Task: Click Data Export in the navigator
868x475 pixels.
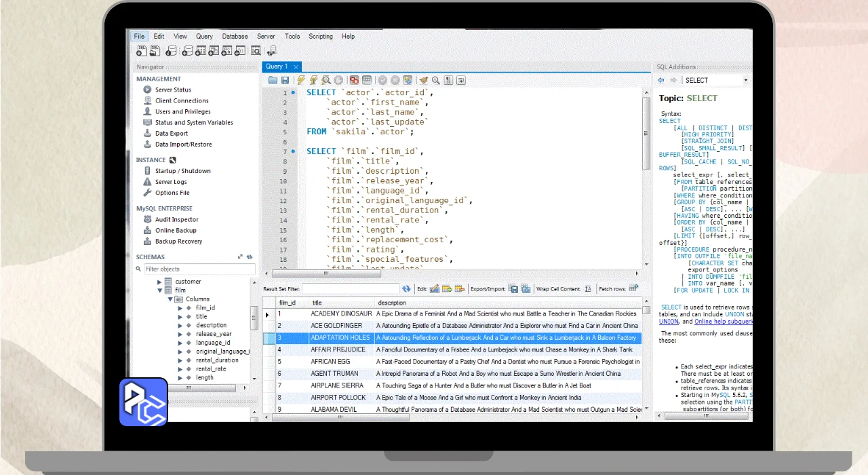Action: pos(172,134)
